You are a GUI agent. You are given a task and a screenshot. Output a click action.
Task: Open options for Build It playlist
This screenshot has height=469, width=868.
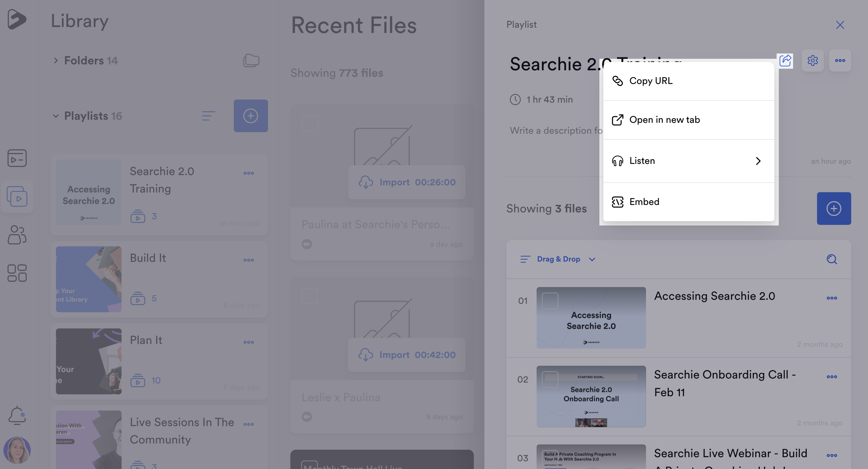249,260
